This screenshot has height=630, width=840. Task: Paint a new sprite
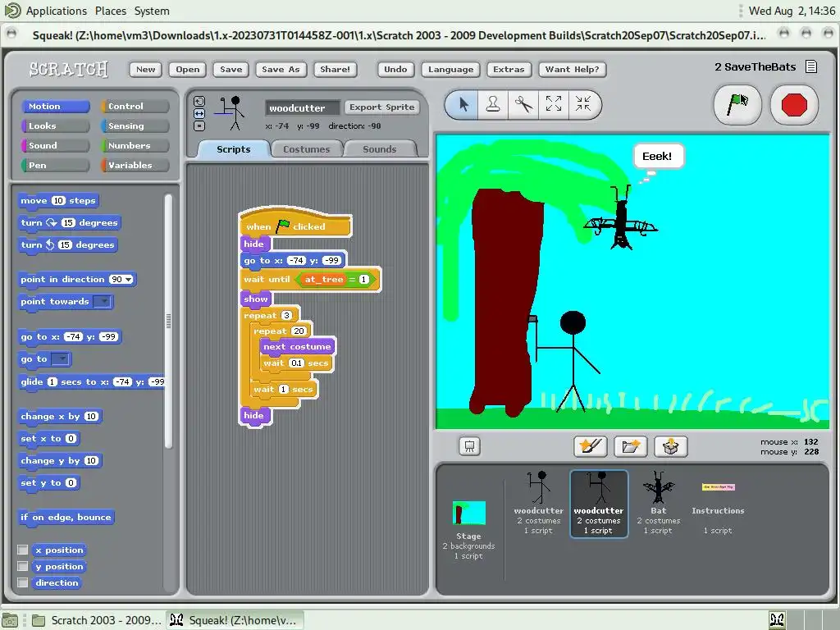tap(590, 446)
